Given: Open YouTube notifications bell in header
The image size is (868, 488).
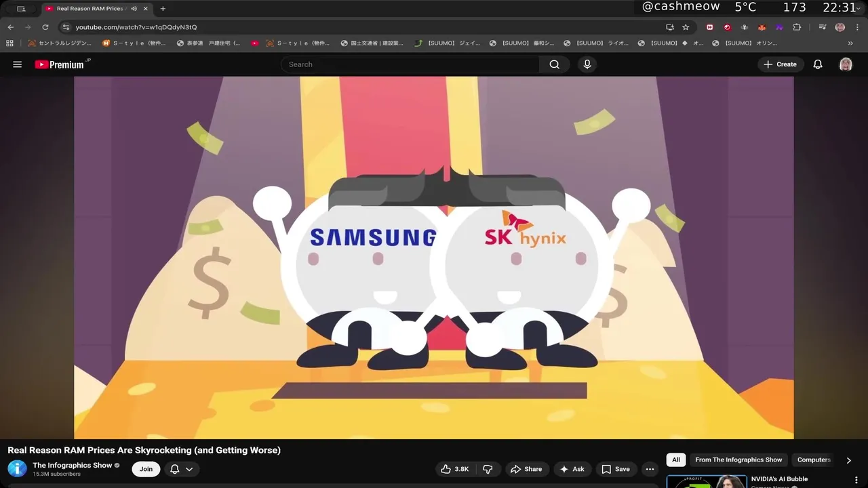Looking at the screenshot, I should 818,64.
